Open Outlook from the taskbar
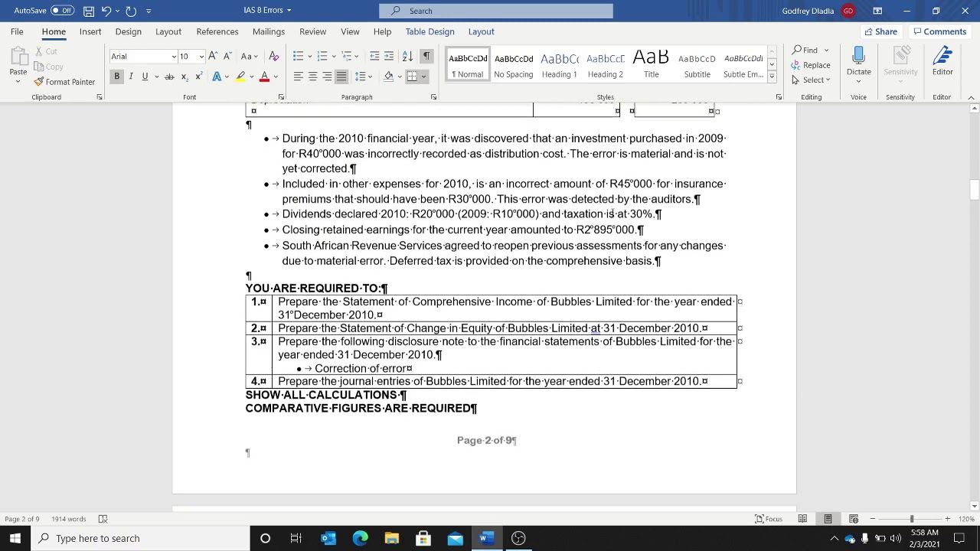The height and width of the screenshot is (551, 980). click(328, 538)
